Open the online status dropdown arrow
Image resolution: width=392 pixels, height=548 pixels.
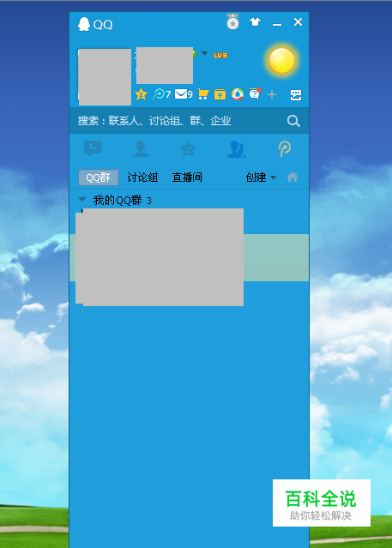point(204,53)
